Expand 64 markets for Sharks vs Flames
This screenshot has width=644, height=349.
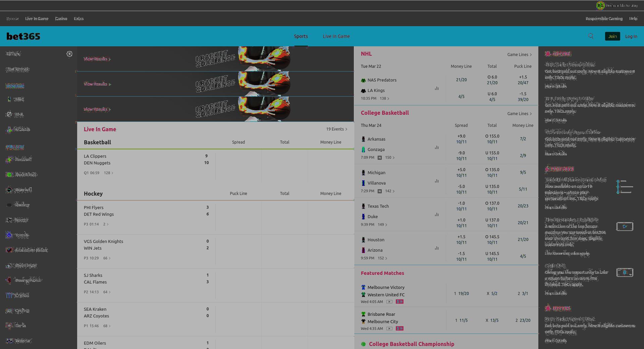[x=107, y=292]
